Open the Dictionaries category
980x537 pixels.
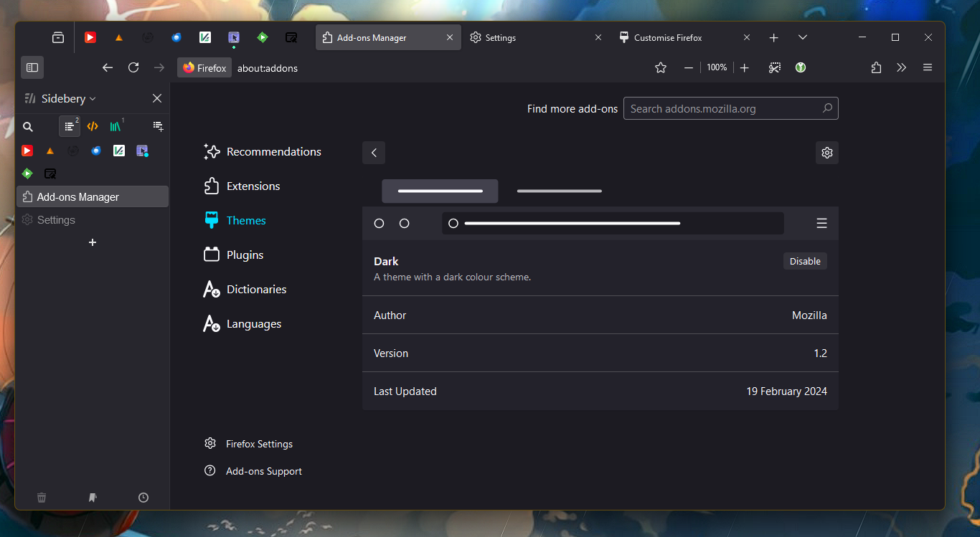click(245, 290)
